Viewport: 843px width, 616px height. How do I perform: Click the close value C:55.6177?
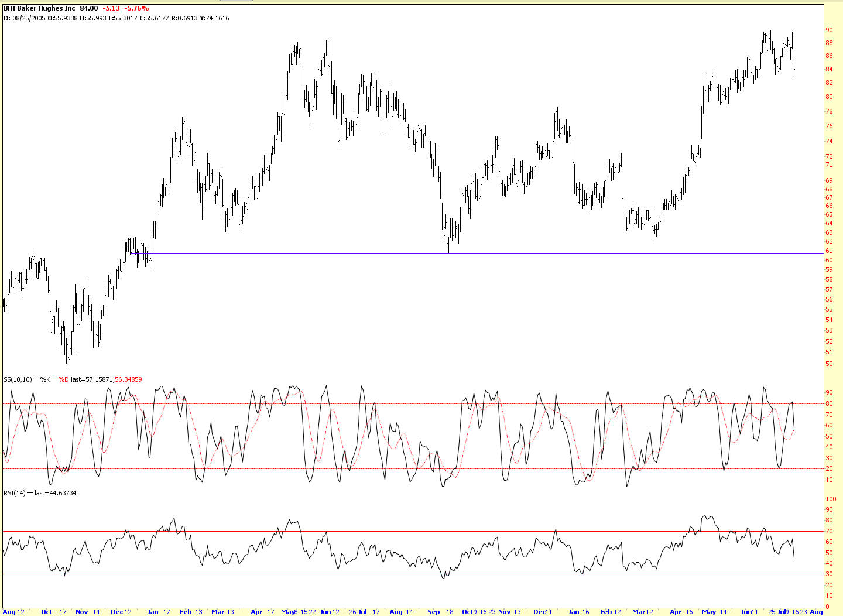point(154,18)
